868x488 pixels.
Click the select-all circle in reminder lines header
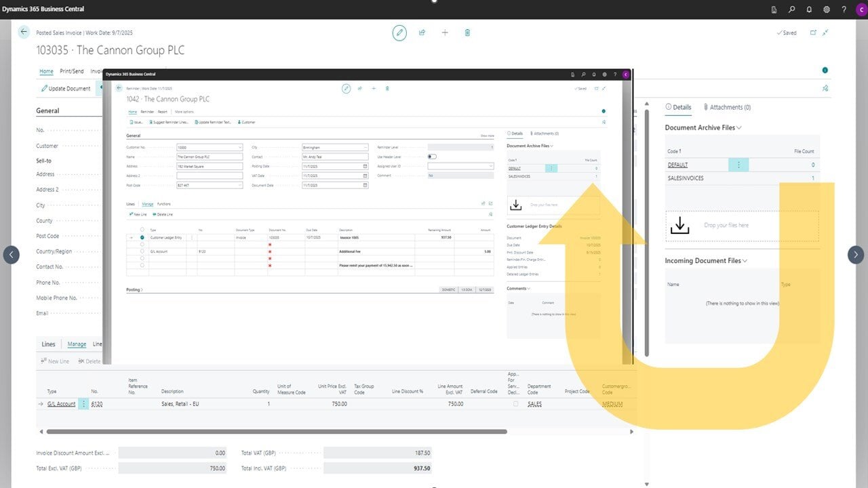click(142, 230)
